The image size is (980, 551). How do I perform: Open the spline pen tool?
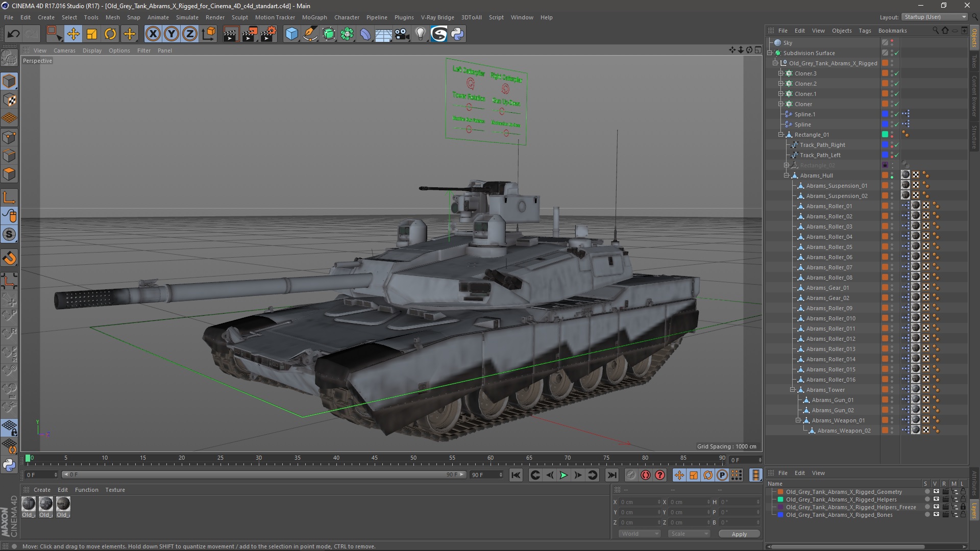pyautogui.click(x=310, y=34)
